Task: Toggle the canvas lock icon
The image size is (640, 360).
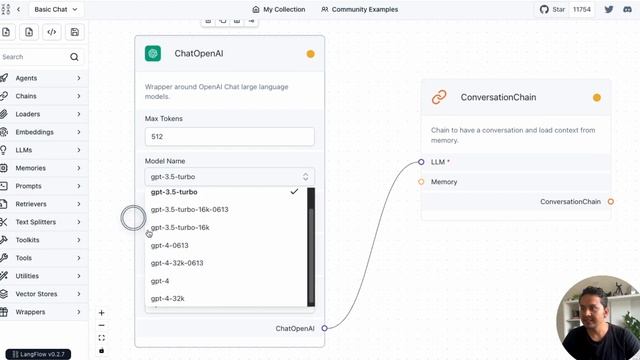Action: [x=102, y=351]
